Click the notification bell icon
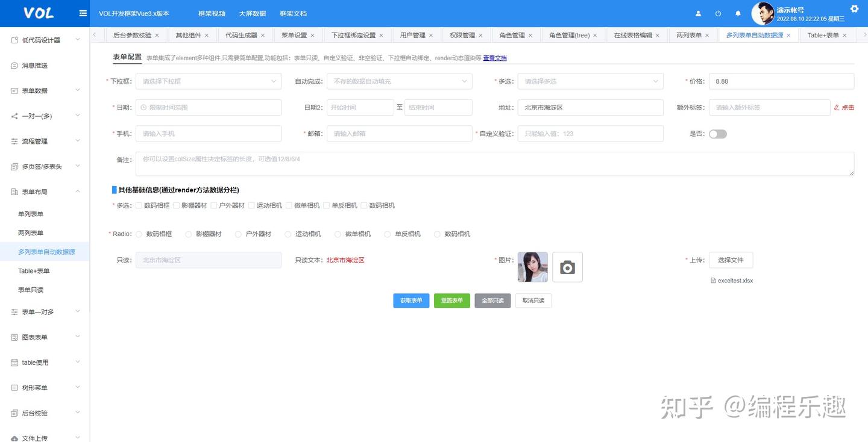Image resolution: width=868 pixels, height=442 pixels. pyautogui.click(x=738, y=13)
